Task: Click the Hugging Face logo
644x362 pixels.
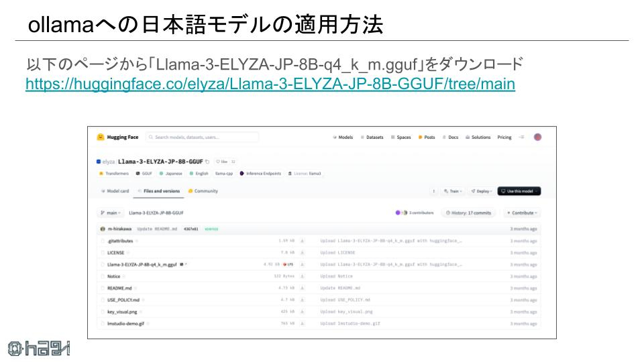Action: 117,137
